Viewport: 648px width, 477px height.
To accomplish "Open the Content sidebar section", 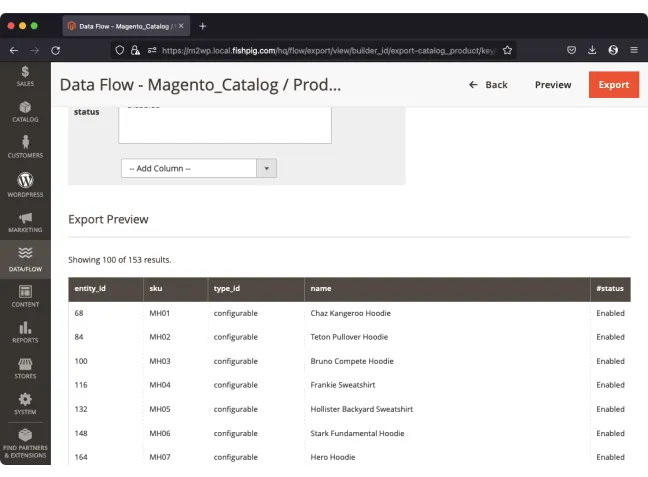I will tap(25, 296).
